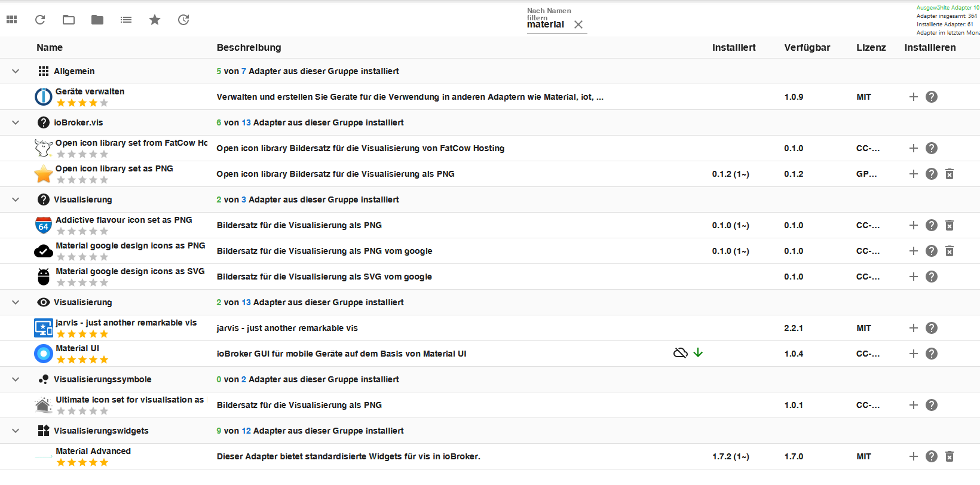Click the refresh icon in the toolbar
The width and height of the screenshot is (980, 485).
[40, 20]
